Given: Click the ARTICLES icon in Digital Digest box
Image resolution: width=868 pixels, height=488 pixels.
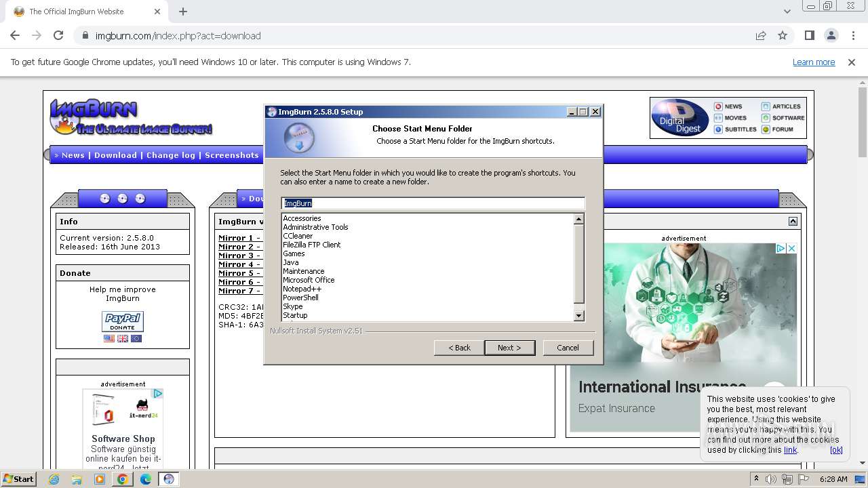Looking at the screenshot, I should [x=766, y=106].
